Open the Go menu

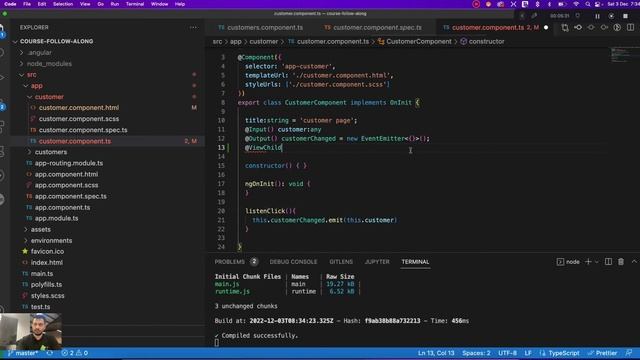(x=100, y=4)
